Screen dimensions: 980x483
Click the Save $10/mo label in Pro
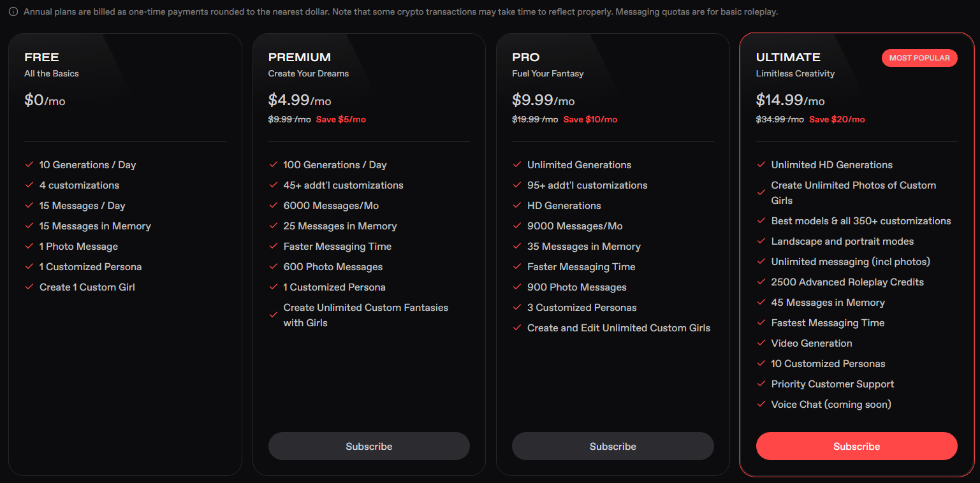click(590, 119)
